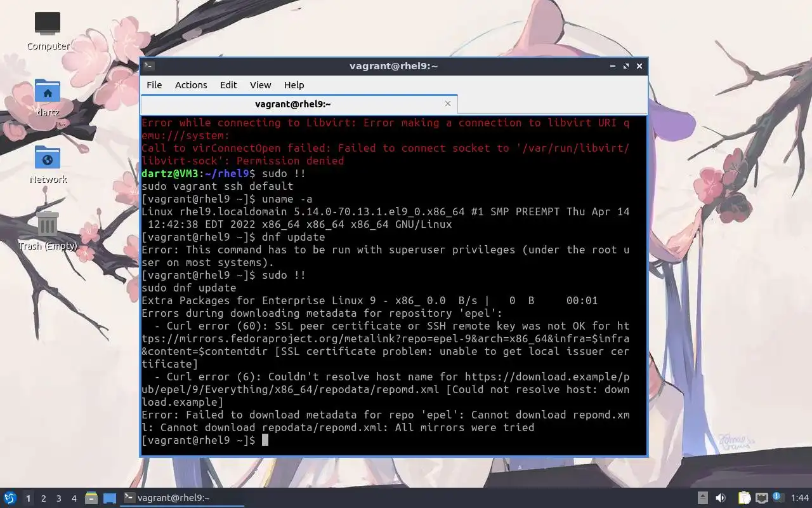This screenshot has height=508, width=812.
Task: Close the vagrant@rhel9:~ terminal tab
Action: tap(448, 104)
